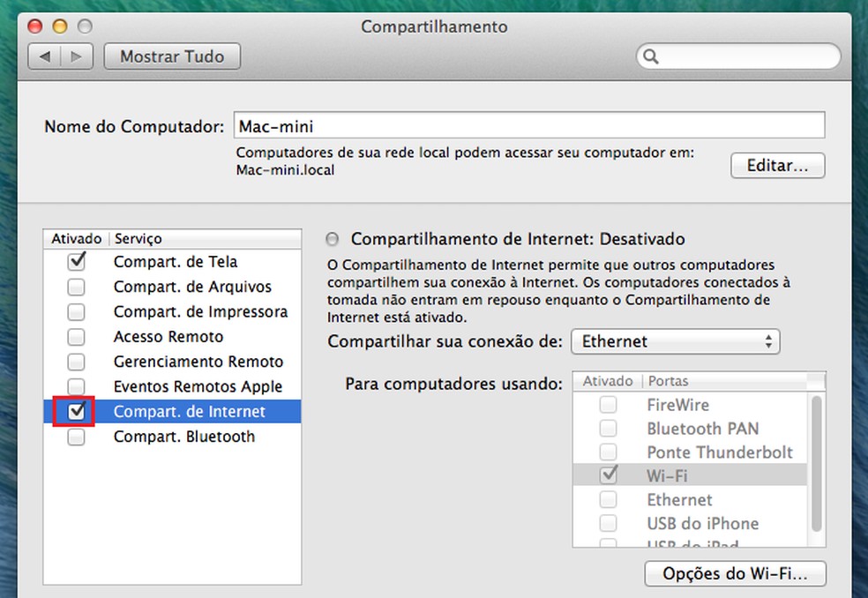The image size is (868, 598).
Task: Enable Compart. de Arquivos checkbox
Action: pyautogui.click(x=77, y=287)
